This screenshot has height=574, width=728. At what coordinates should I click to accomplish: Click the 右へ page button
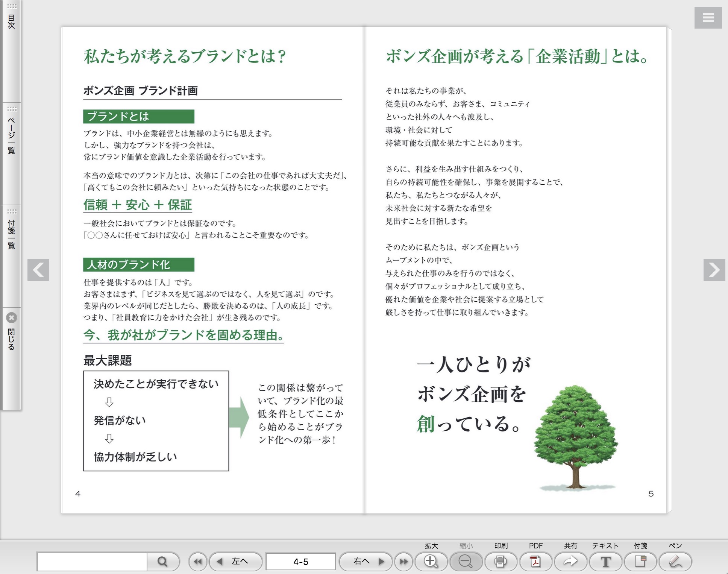point(366,562)
